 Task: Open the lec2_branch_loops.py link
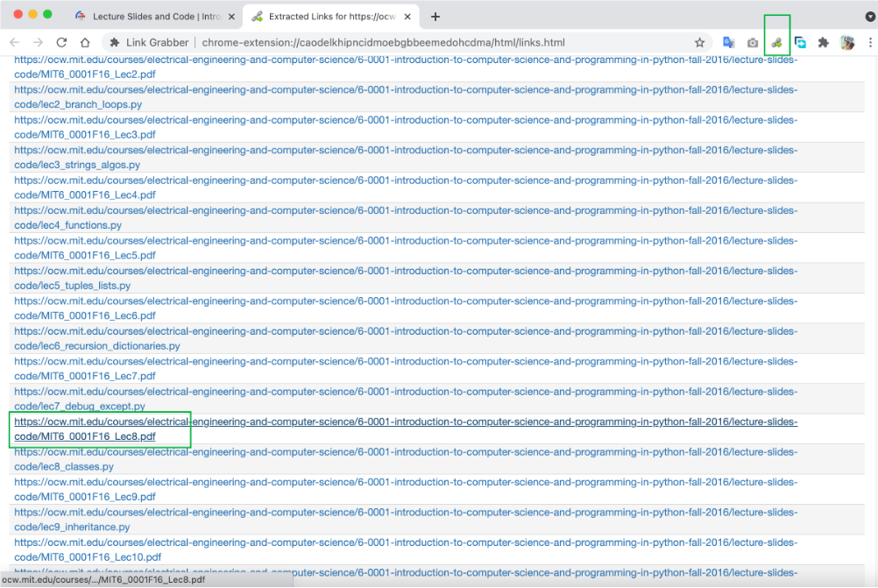click(406, 97)
